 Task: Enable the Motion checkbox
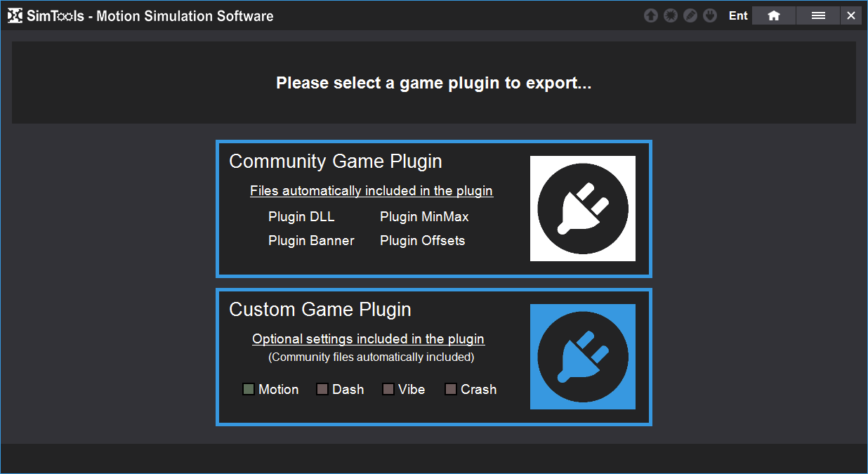(248, 389)
